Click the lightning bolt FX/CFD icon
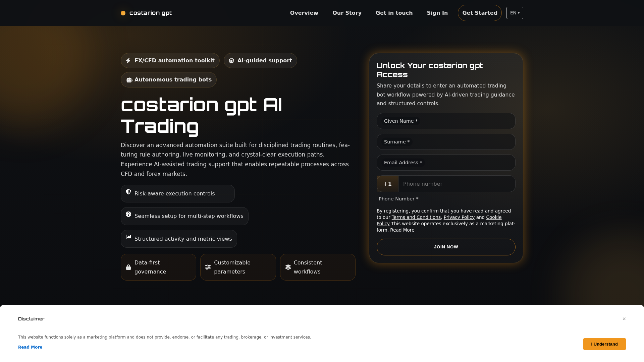 coord(128,61)
